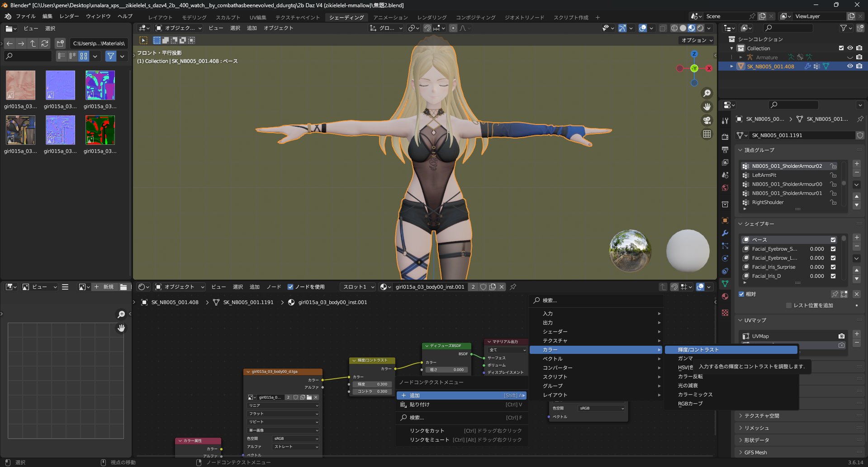Click the viewport zoom magnifier icon
The image size is (868, 467).
(707, 93)
